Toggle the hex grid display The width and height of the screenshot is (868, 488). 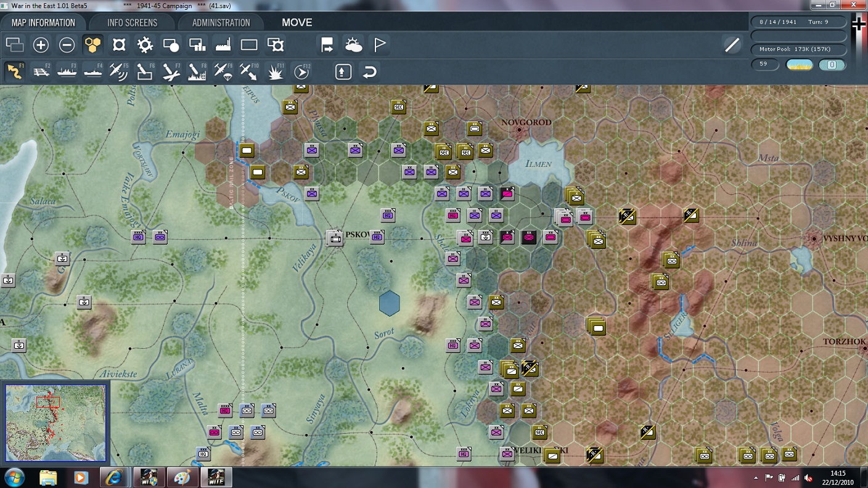pyautogui.click(x=92, y=45)
